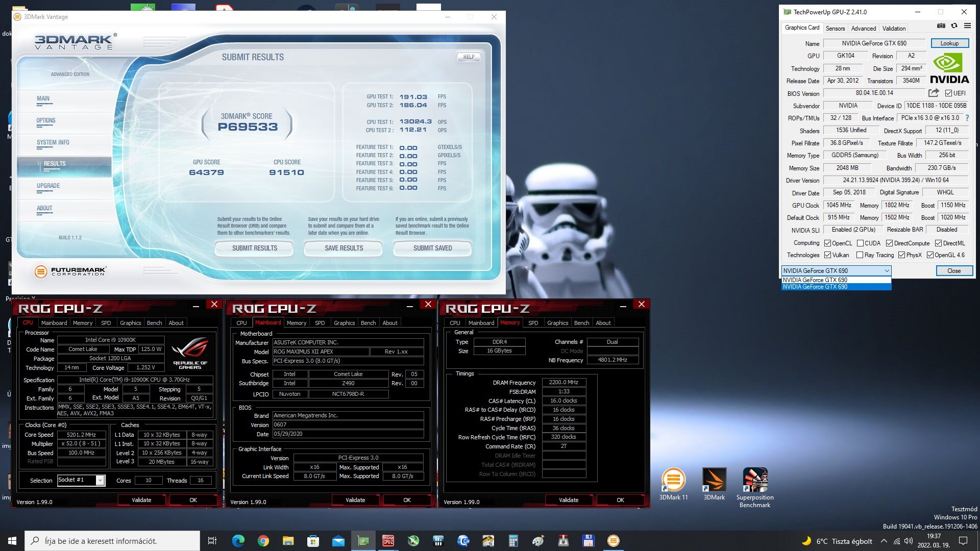Click the SUBMIT SAVED button
The image size is (980, 551).
(432, 248)
